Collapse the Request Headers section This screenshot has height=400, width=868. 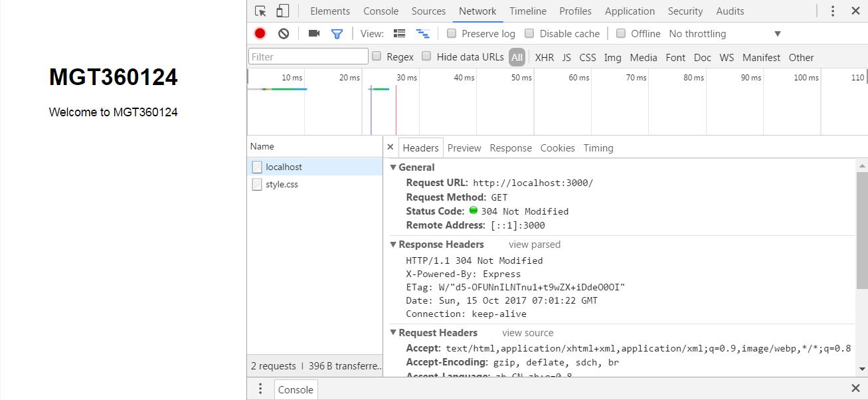393,333
